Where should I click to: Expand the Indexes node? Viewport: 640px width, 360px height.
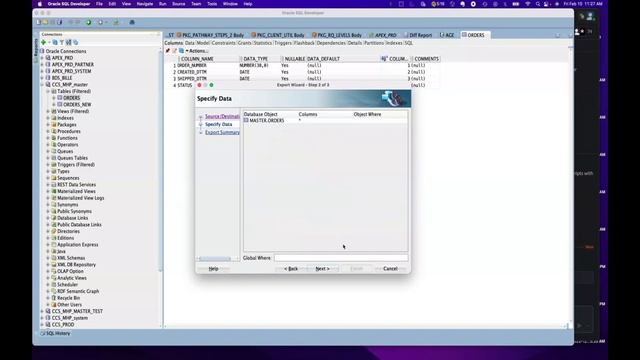click(x=48, y=118)
